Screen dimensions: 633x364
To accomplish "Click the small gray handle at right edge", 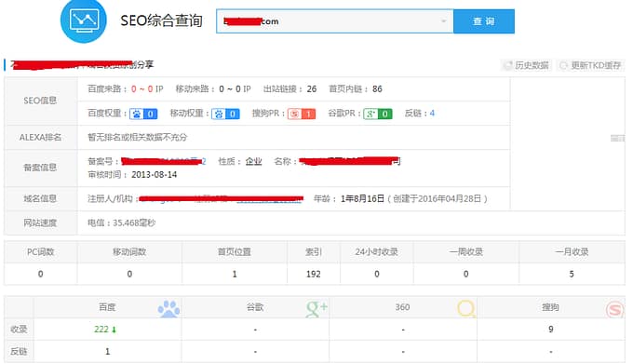I will [618, 139].
